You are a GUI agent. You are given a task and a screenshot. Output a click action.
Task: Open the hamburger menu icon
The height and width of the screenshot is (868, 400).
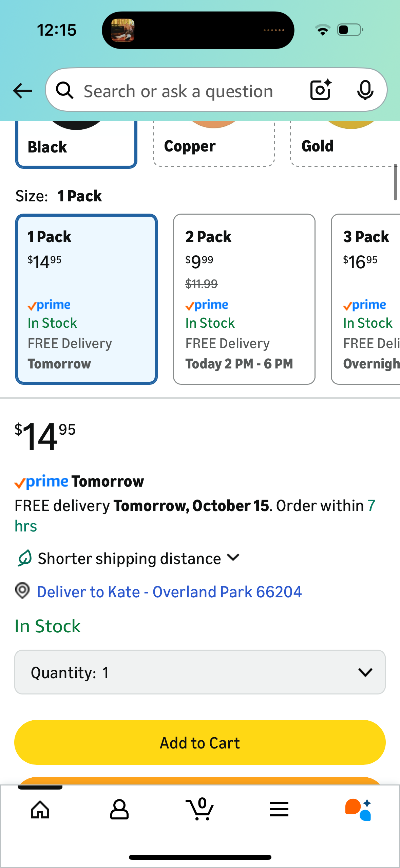coord(279,810)
